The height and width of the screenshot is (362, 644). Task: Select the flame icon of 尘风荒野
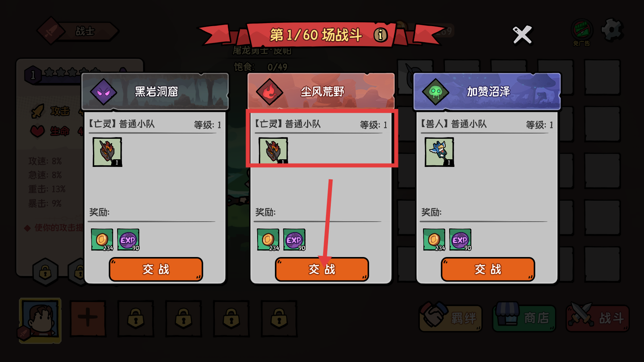pyautogui.click(x=269, y=92)
